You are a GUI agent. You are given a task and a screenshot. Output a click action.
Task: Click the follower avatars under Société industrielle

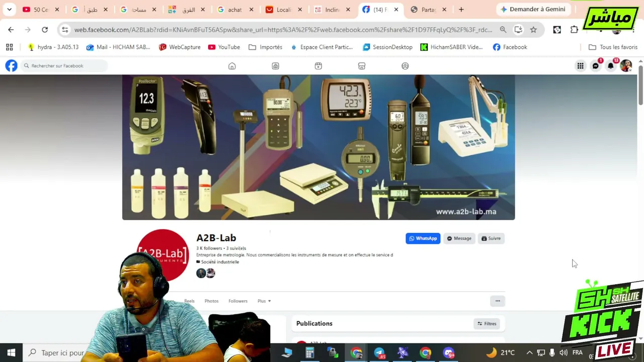point(205,273)
